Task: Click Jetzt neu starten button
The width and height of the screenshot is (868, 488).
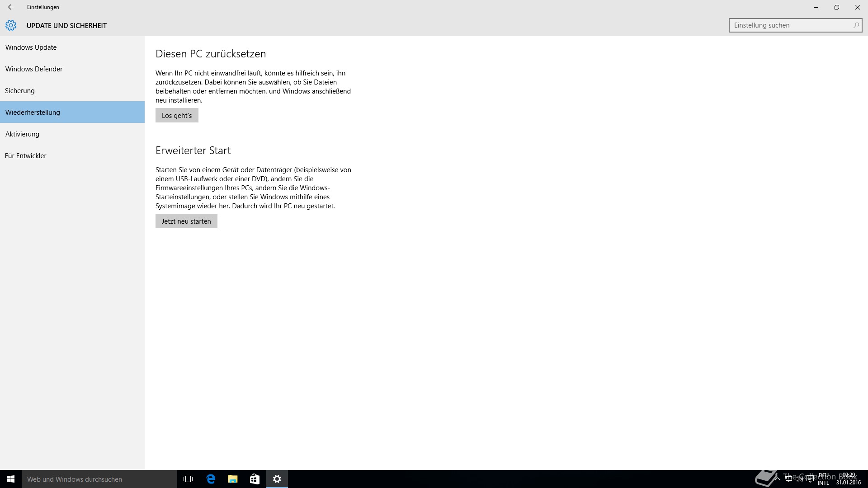Action: coord(186,221)
